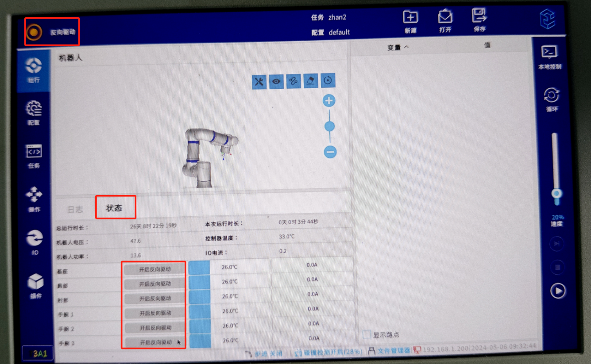
Task: Click 开启反向驱动 button for 手腕 3
Action: click(x=155, y=342)
